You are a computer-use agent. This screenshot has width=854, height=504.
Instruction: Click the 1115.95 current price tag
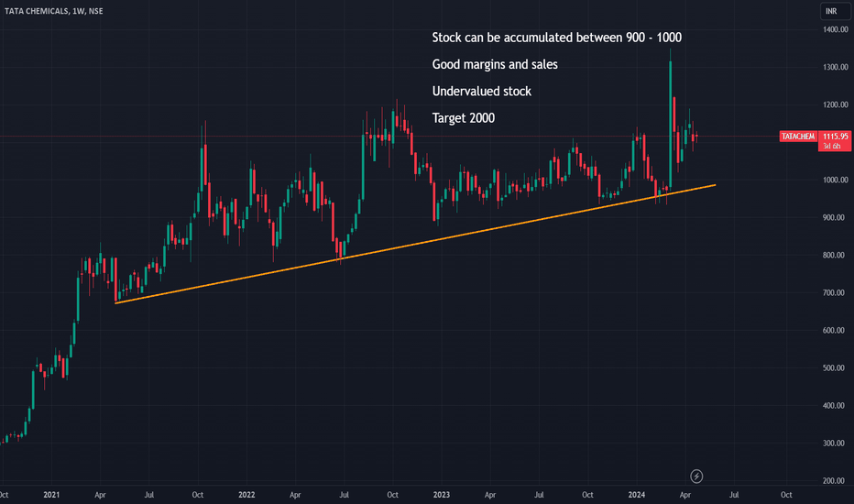(835, 137)
